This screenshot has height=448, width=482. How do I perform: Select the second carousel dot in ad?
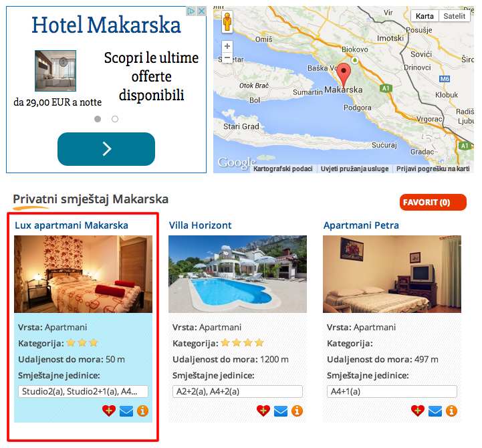coord(115,119)
